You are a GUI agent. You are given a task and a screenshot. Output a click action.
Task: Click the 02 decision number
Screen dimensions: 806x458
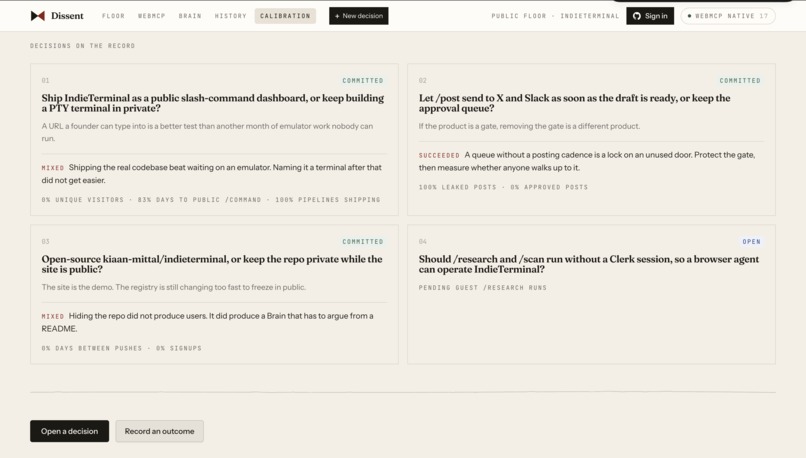coord(423,81)
